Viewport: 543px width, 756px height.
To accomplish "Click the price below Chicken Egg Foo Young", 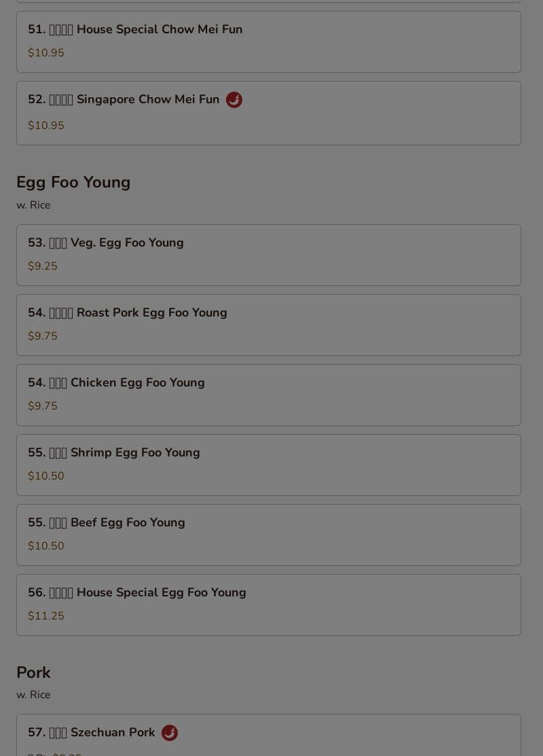I will click(x=43, y=406).
